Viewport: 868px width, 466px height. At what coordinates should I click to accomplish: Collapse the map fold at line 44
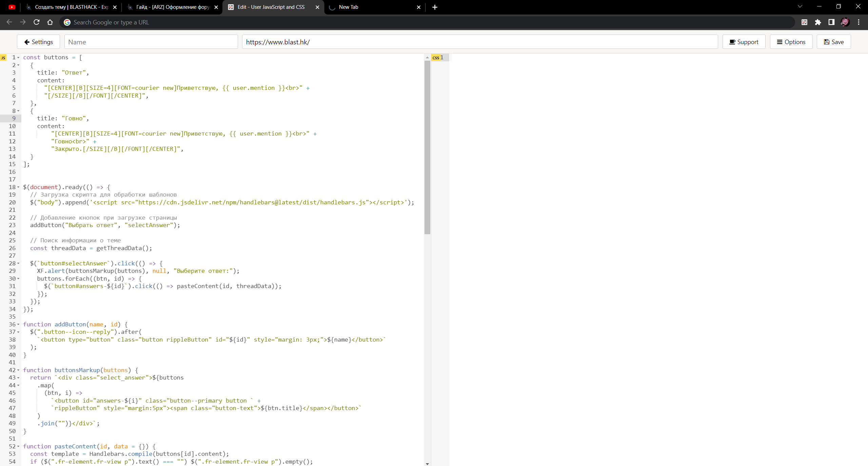(18, 385)
